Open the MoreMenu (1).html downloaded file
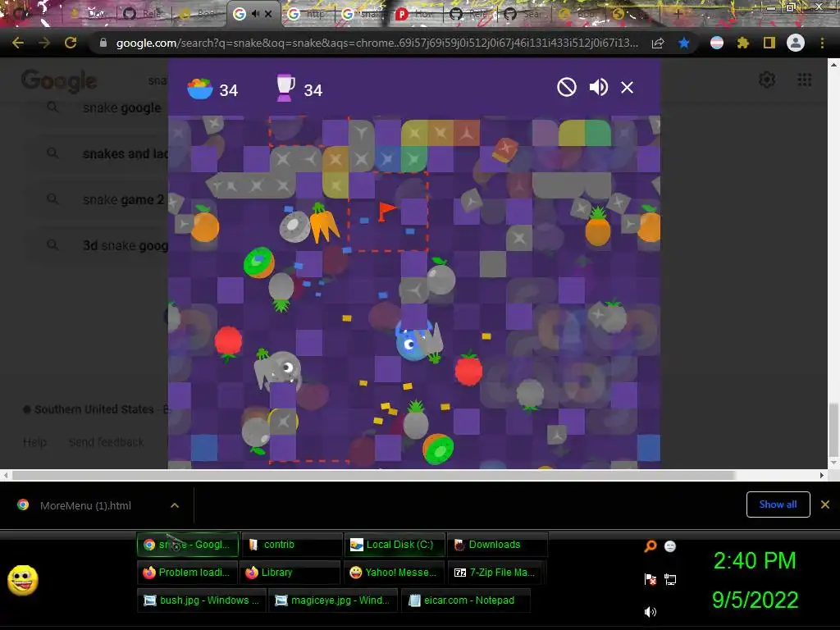The height and width of the screenshot is (630, 840). pyautogui.click(x=85, y=505)
